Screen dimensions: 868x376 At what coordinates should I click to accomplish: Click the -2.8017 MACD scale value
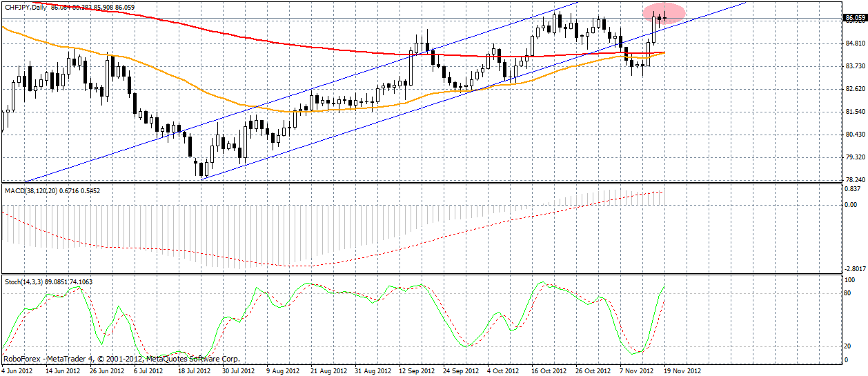click(855, 268)
